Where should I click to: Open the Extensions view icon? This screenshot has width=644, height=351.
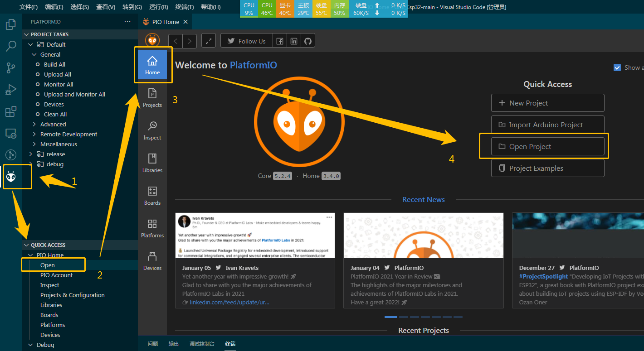point(11,111)
